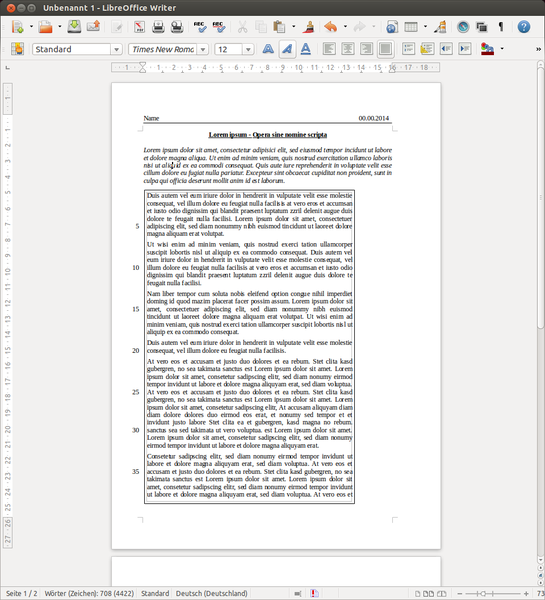Open the Table size dropdown arrow

[425, 27]
